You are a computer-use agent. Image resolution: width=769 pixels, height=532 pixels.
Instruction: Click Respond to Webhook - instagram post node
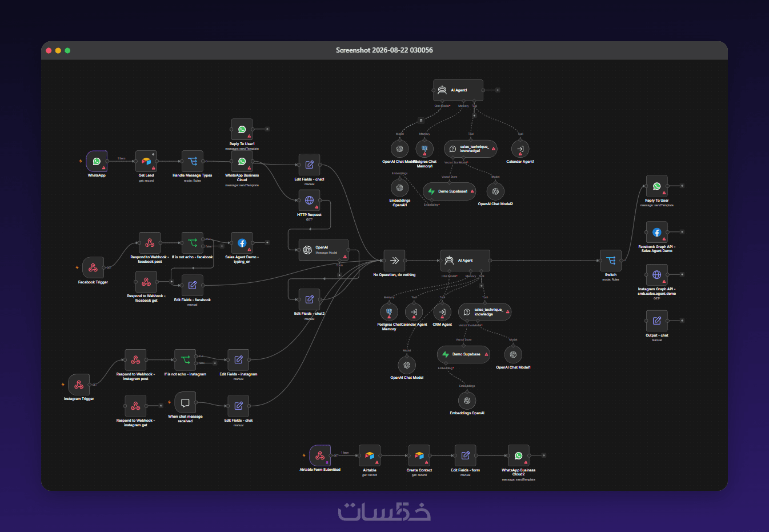(135, 360)
